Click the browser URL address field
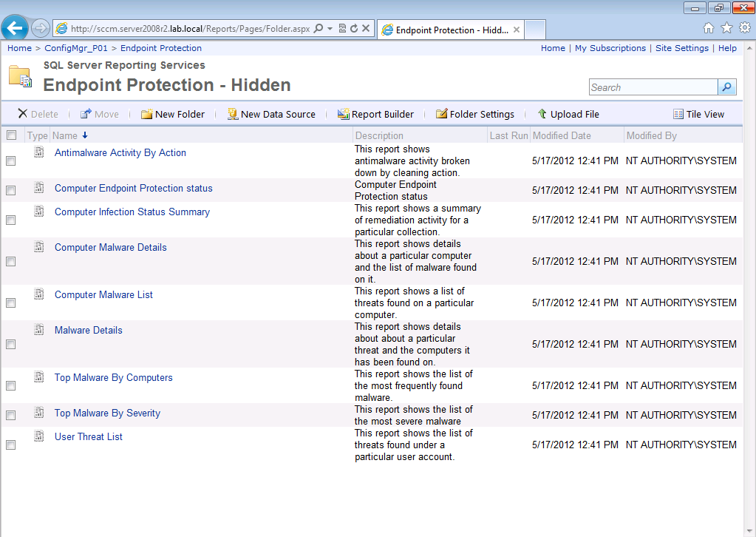The image size is (756, 537). pyautogui.click(x=191, y=28)
